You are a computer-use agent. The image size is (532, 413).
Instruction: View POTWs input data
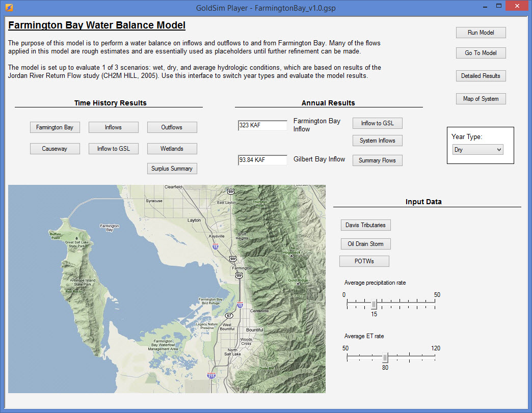[x=364, y=261]
